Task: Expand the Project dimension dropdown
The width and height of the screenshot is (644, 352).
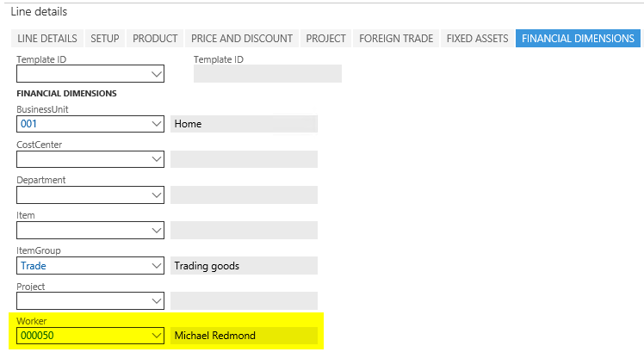Action: coord(156,300)
